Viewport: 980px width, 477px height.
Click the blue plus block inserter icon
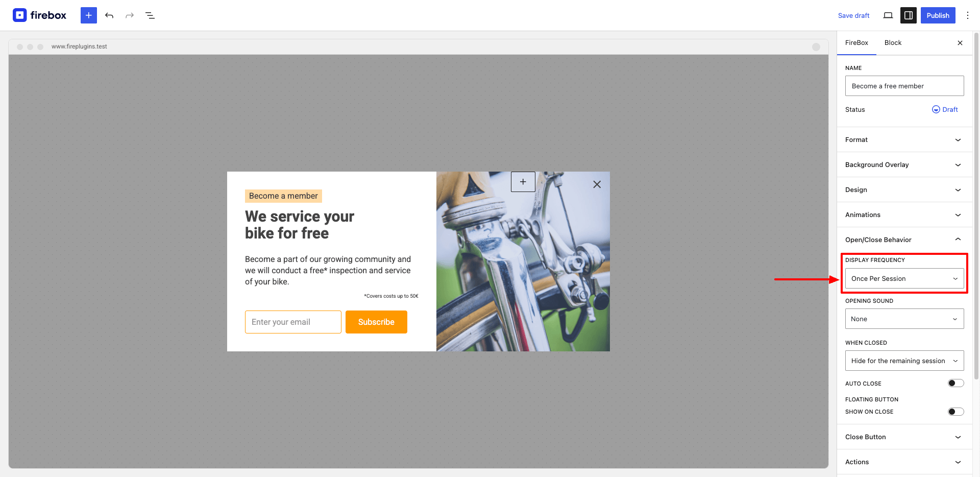click(x=89, y=15)
